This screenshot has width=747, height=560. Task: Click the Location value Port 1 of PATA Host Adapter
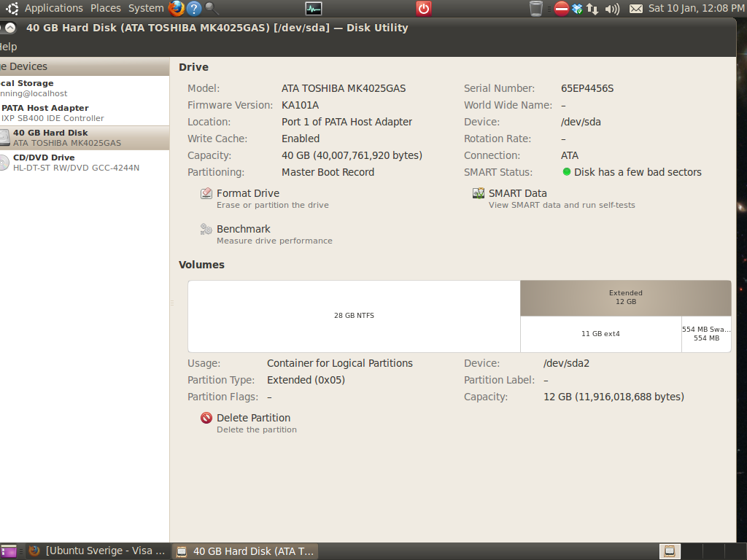[347, 122]
